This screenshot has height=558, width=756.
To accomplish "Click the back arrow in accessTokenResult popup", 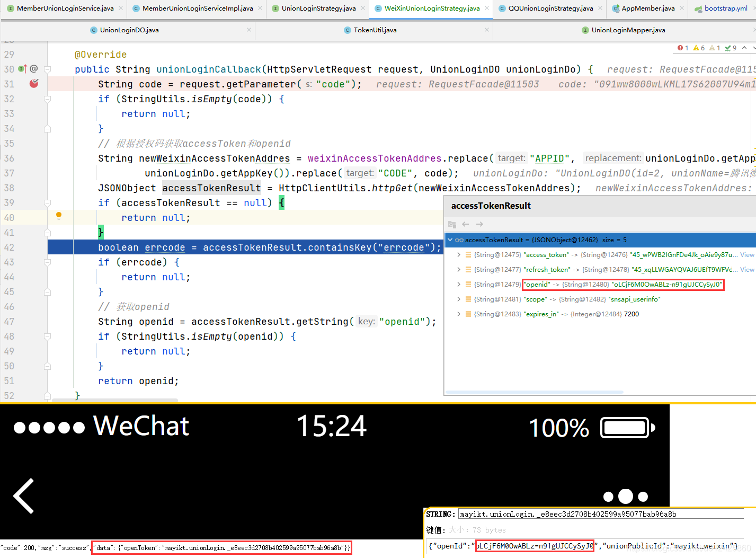I will pyautogui.click(x=466, y=225).
